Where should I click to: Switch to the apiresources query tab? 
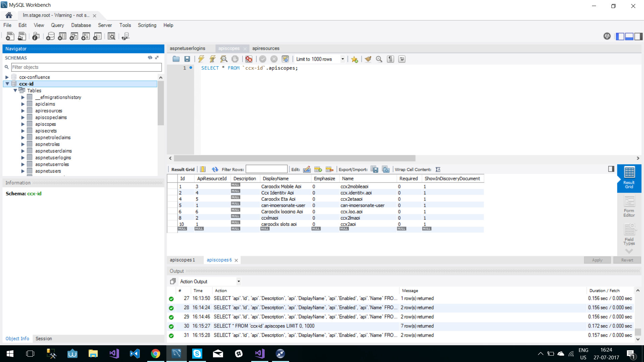click(266, 48)
